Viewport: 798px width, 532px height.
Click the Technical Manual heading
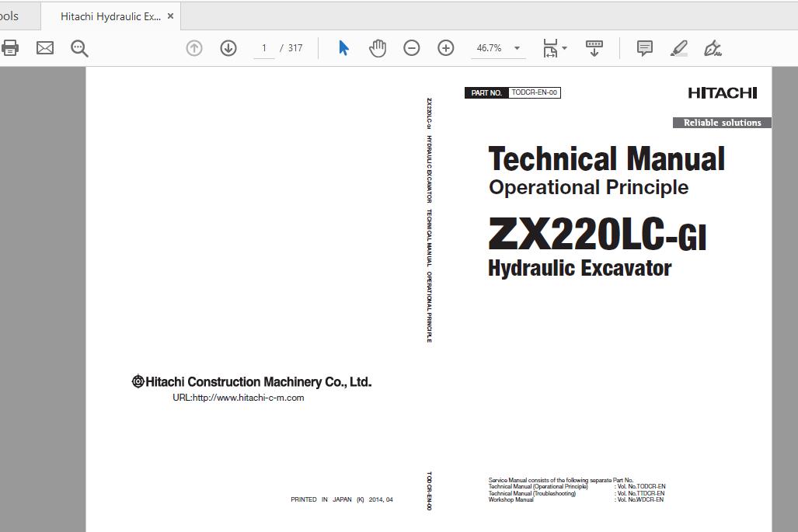click(607, 158)
